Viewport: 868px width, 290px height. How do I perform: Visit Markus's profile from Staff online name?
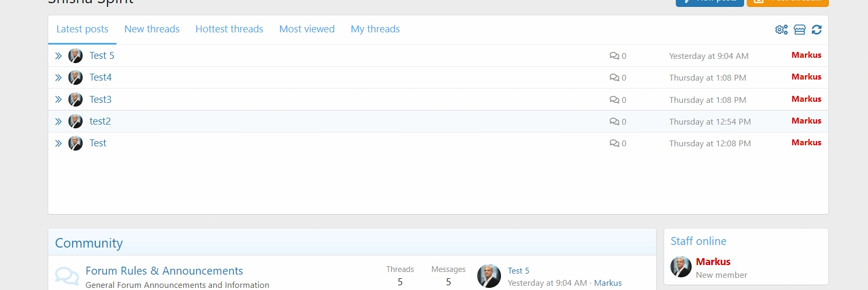713,262
